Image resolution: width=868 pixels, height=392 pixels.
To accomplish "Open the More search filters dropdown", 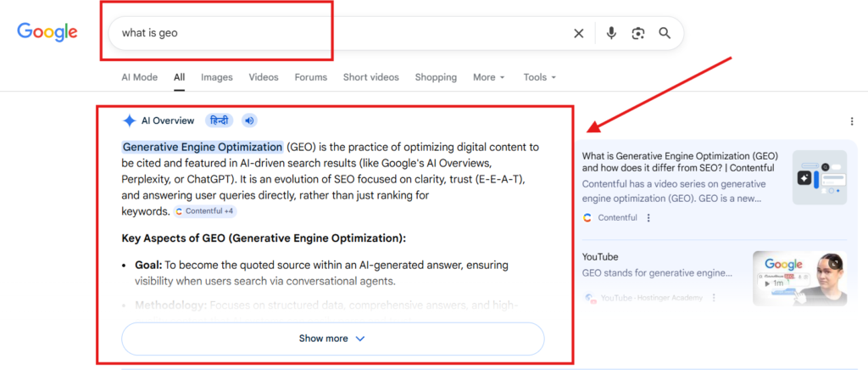I will click(x=488, y=77).
